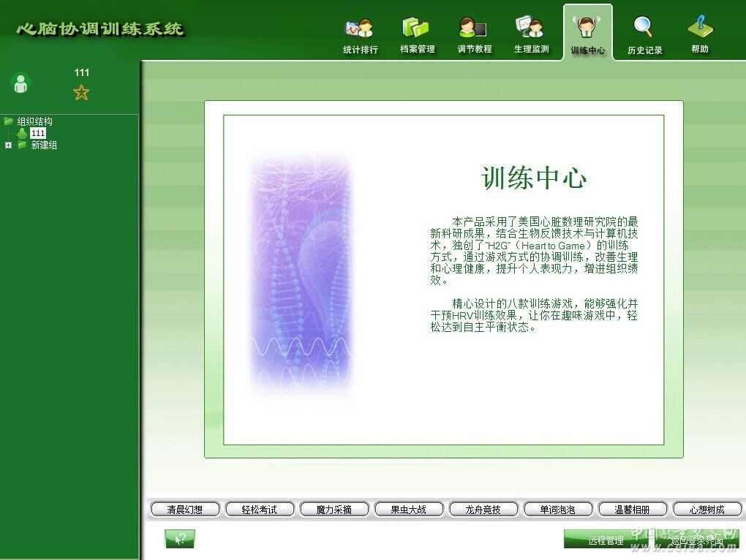Click the 远程管理 remote management button
The image size is (746, 560).
606,540
